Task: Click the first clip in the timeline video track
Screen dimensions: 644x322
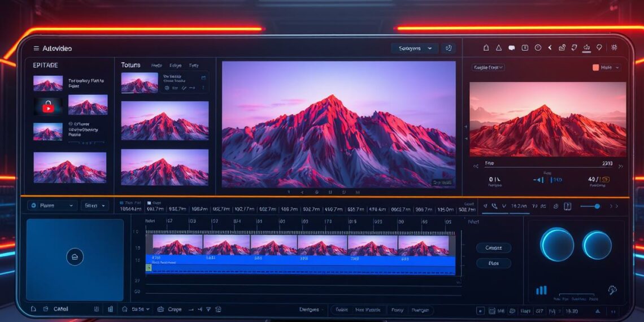Action: point(177,245)
